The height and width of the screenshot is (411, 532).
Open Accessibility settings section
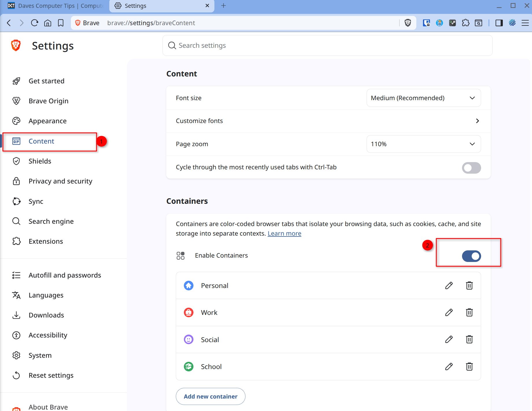coord(48,335)
